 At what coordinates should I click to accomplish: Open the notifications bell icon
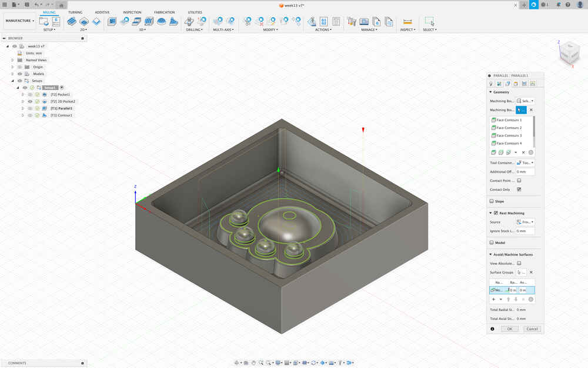point(559,5)
